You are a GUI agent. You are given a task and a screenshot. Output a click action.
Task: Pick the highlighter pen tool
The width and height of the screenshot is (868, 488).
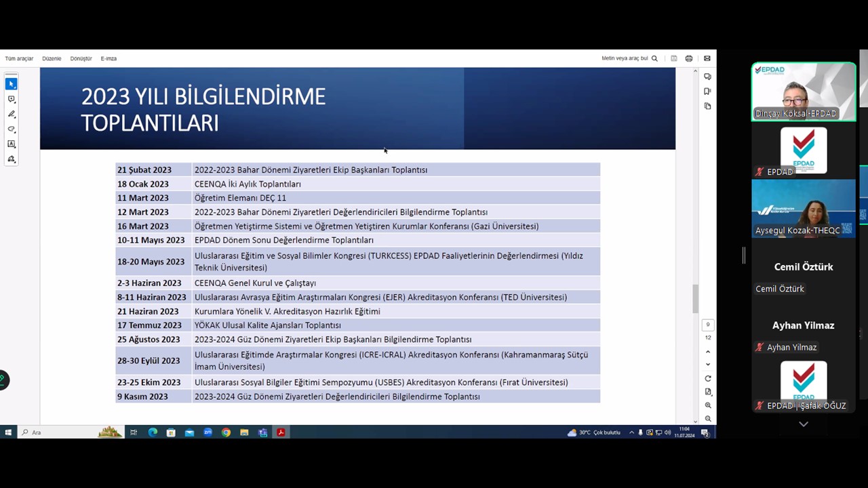click(x=12, y=114)
